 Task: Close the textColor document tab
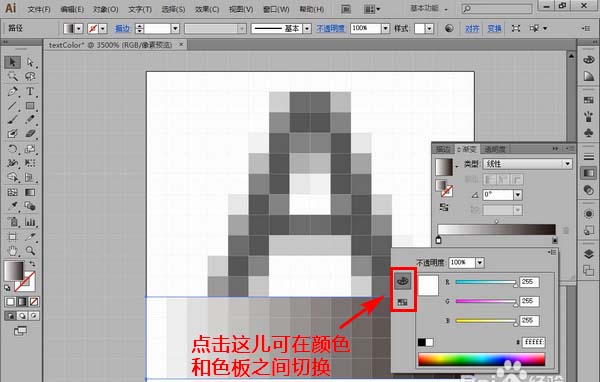[181, 44]
